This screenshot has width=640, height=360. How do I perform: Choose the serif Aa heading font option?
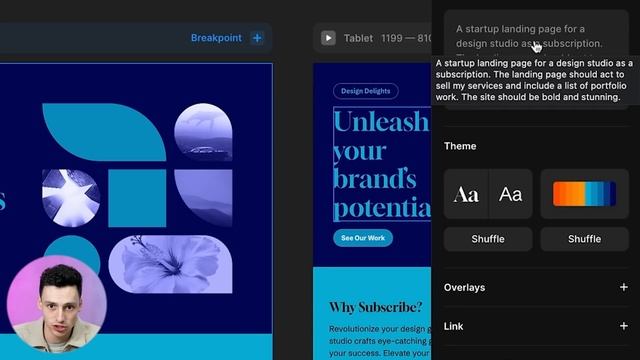466,194
